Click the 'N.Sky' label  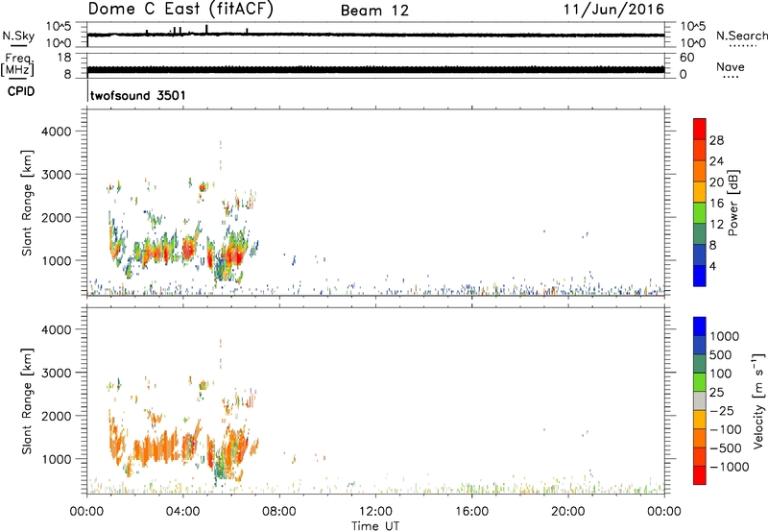pos(18,36)
